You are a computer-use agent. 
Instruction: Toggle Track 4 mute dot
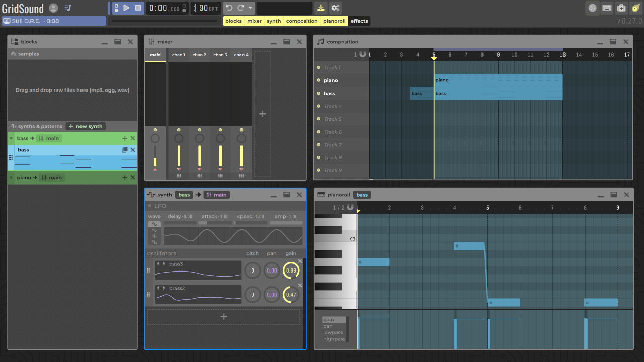tap(318, 106)
